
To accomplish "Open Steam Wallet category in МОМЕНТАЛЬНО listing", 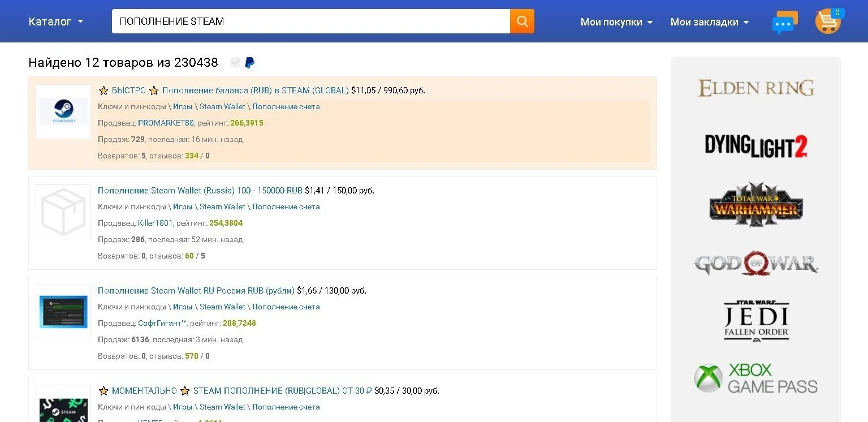I will coord(222,407).
